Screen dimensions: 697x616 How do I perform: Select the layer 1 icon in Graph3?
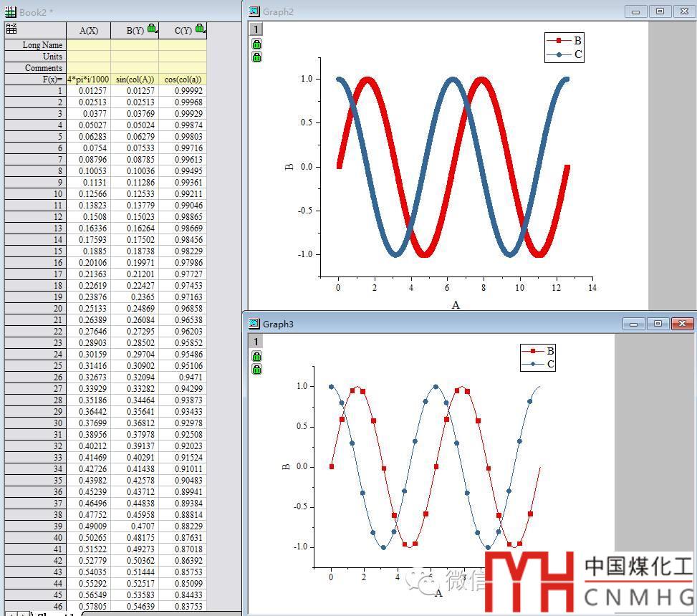pyautogui.click(x=256, y=342)
